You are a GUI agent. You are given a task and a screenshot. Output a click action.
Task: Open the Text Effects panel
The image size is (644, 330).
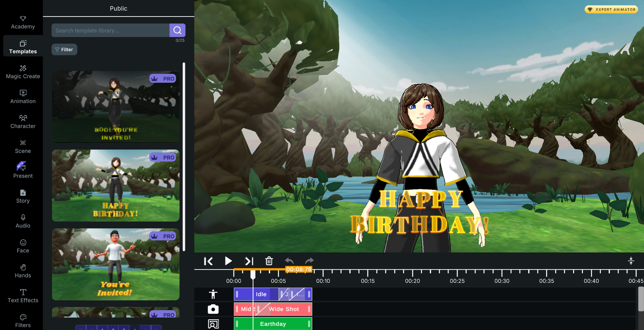(23, 296)
